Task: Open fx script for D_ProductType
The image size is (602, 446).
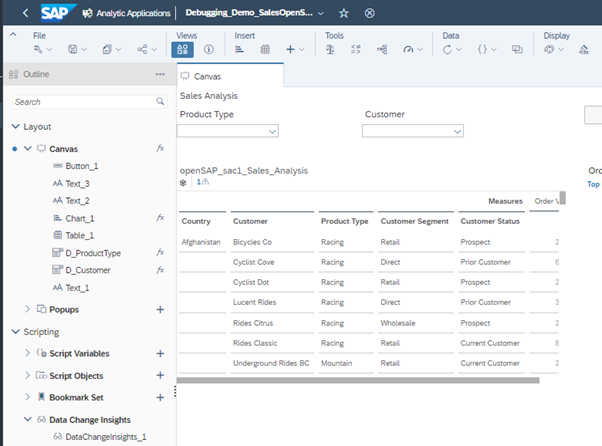Action: (x=160, y=253)
